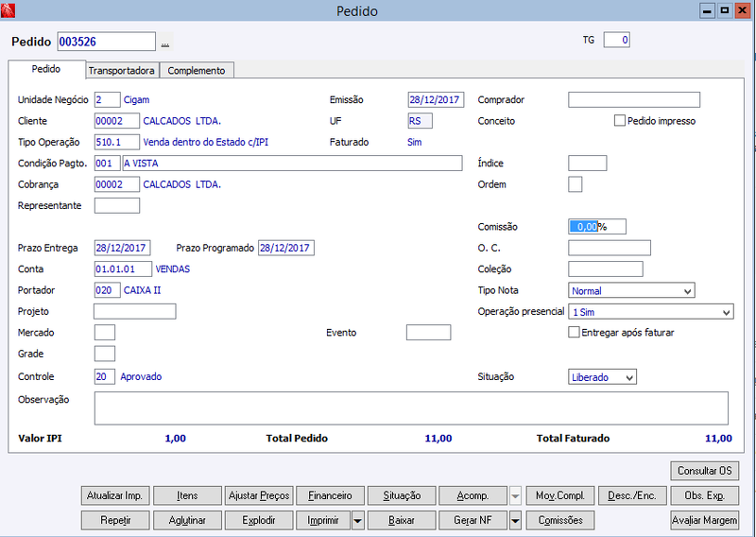Switch to the Complemento tab

[197, 71]
